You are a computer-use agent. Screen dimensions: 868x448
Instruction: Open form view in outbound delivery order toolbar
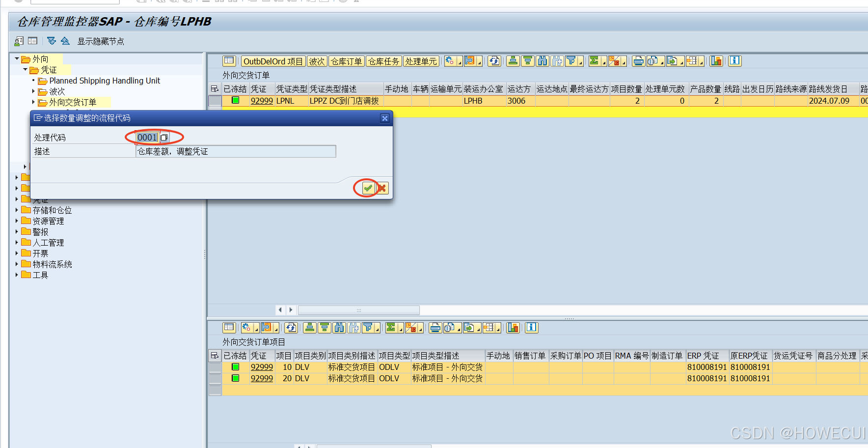coord(229,61)
